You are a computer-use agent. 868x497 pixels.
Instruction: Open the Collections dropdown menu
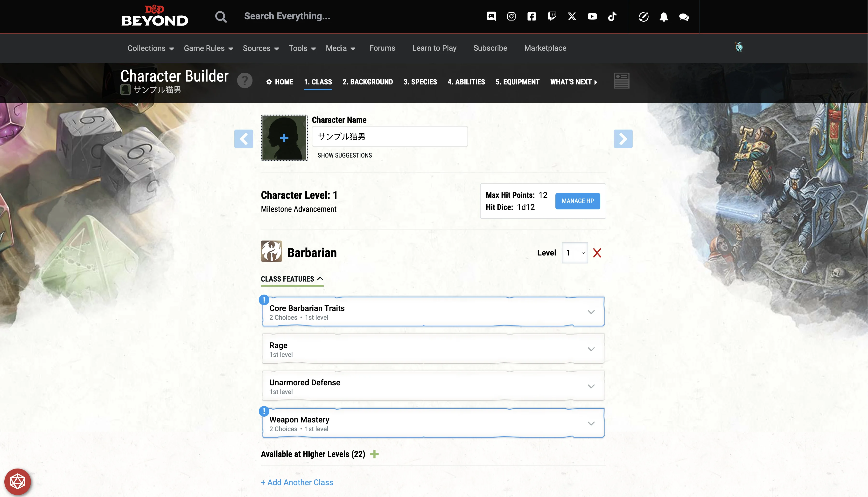[151, 48]
